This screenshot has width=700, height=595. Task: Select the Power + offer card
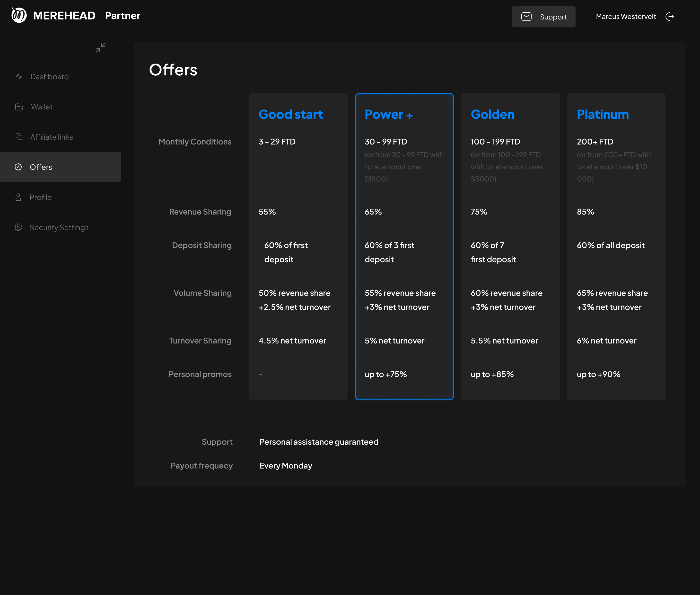(x=404, y=246)
